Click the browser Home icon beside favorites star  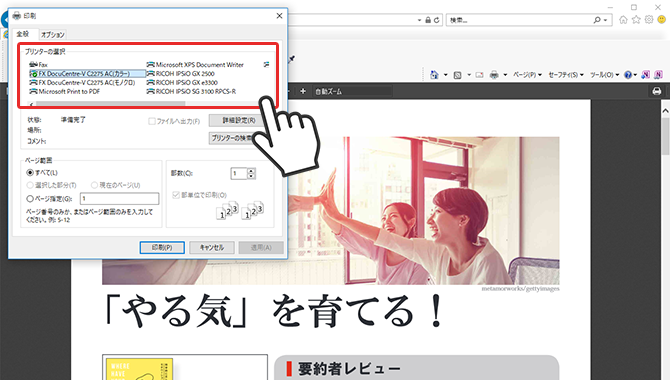(623, 20)
